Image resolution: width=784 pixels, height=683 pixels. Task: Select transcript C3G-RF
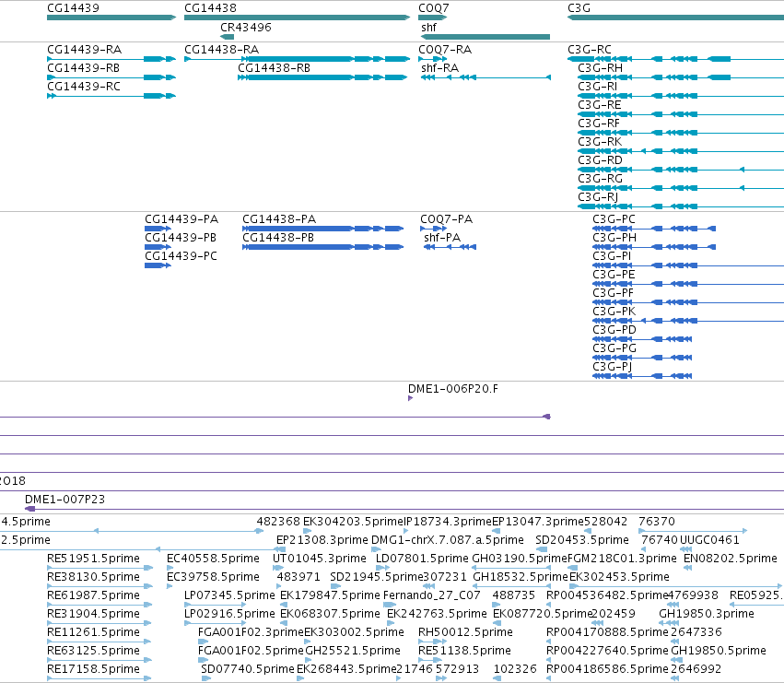(x=599, y=124)
